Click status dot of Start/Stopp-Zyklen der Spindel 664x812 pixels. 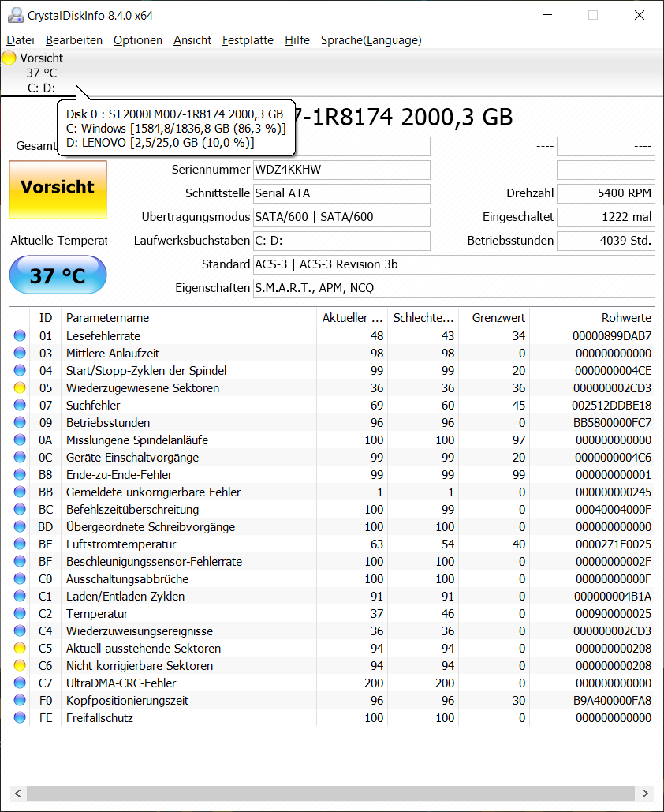pyautogui.click(x=20, y=370)
